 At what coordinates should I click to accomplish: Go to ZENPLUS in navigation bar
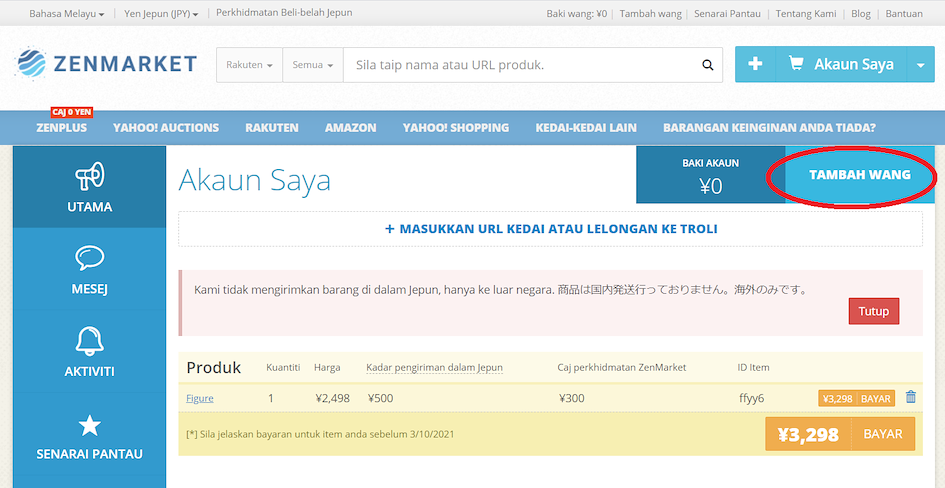(x=61, y=128)
